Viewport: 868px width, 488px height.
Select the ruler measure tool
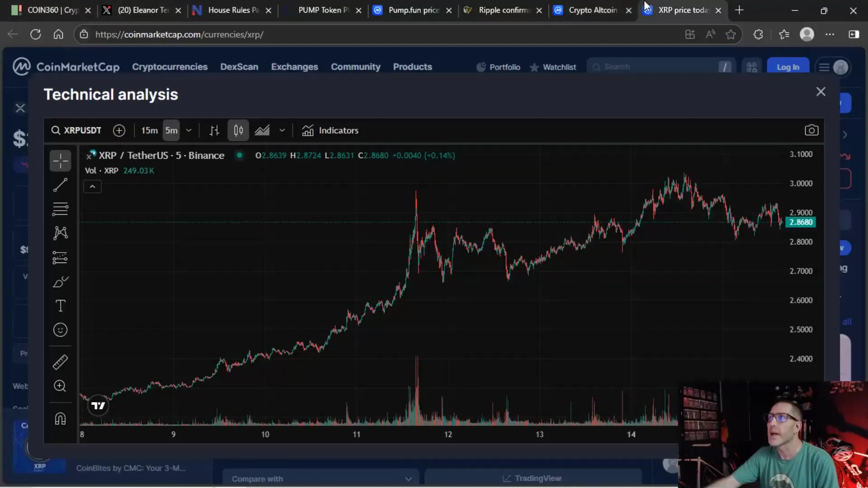pyautogui.click(x=60, y=362)
